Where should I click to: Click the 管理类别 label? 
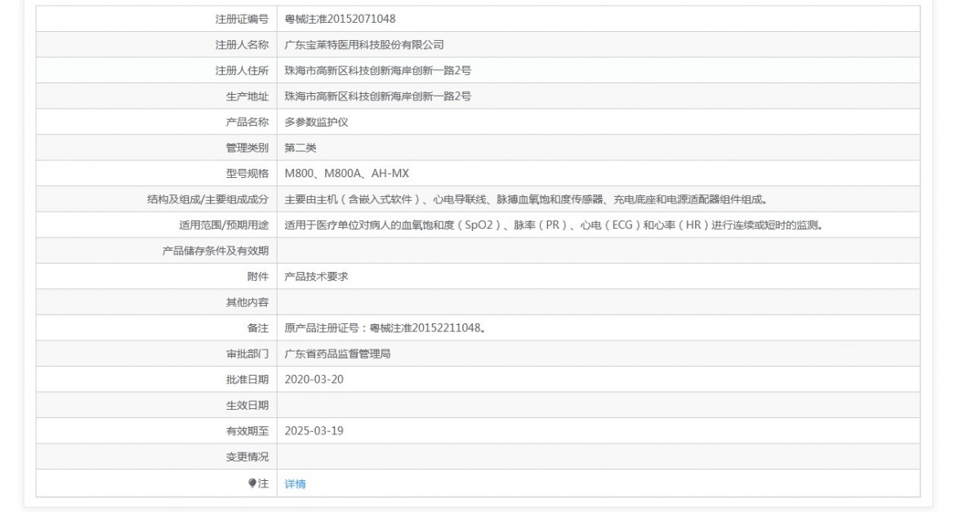point(247,148)
